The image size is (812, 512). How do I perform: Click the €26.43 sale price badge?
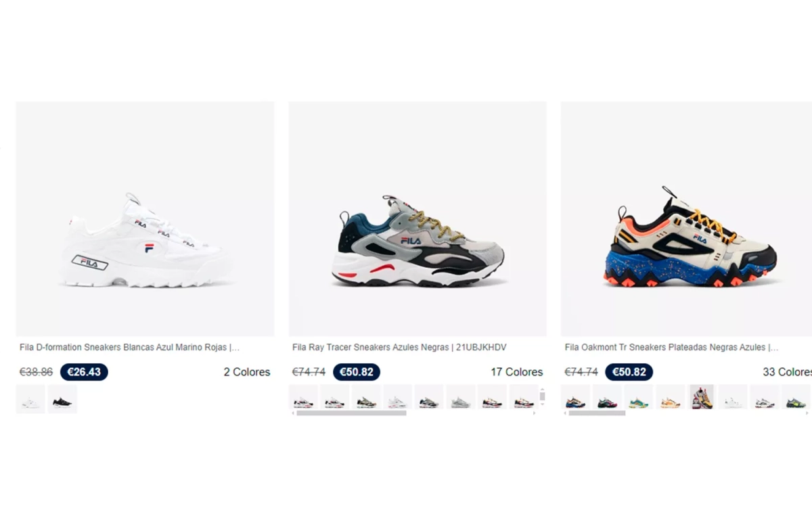point(84,372)
